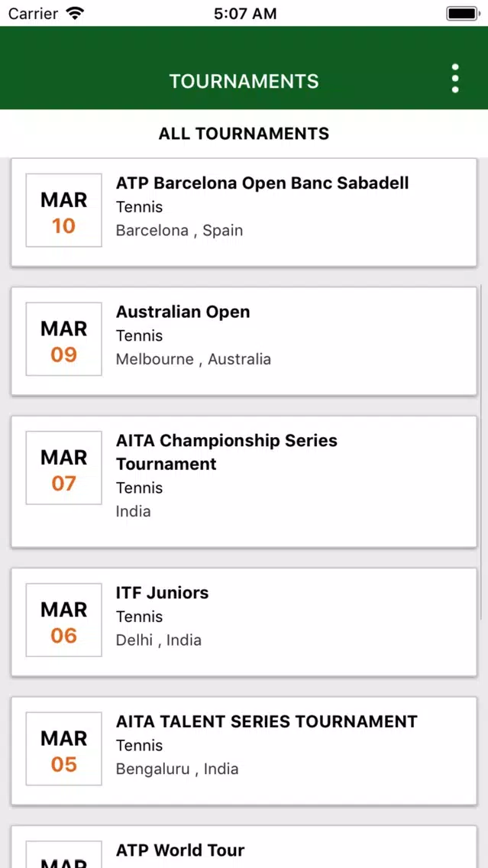This screenshot has height=868, width=488.
Task: Tap the Bengaluru, India location text
Action: click(x=177, y=769)
